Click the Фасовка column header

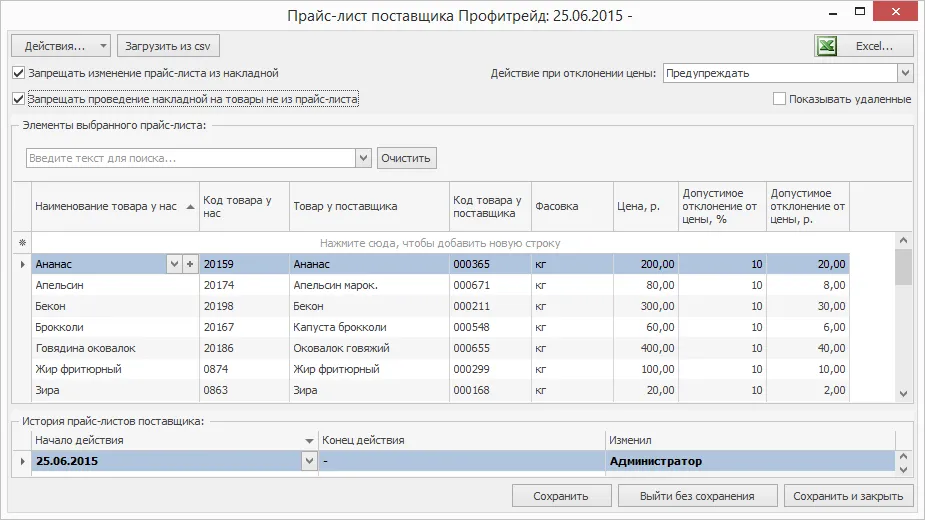click(572, 207)
